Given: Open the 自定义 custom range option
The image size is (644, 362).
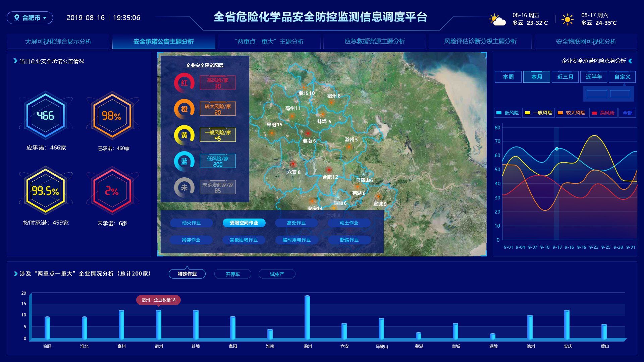Looking at the screenshot, I should click(x=622, y=77).
